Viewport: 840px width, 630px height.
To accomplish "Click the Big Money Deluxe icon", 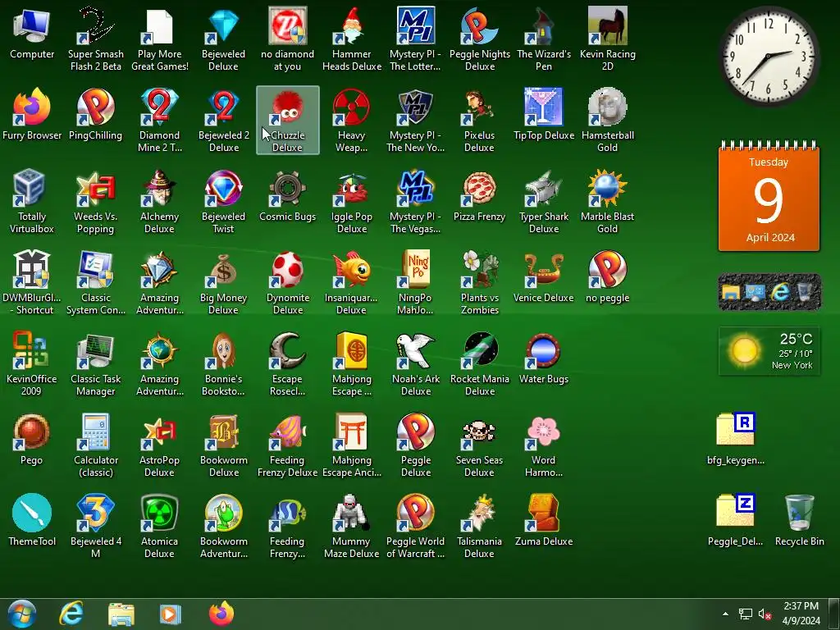I will 223,283.
